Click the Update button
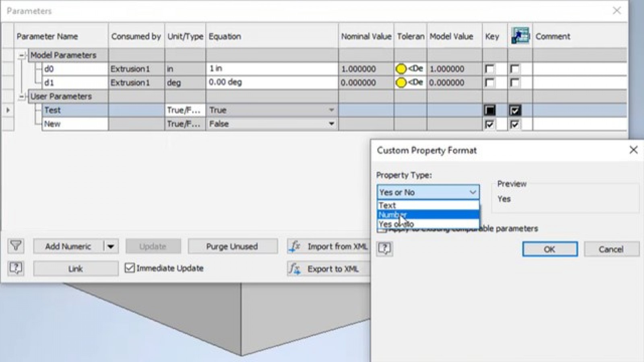Screen dimensions: 644x362 click(x=153, y=246)
